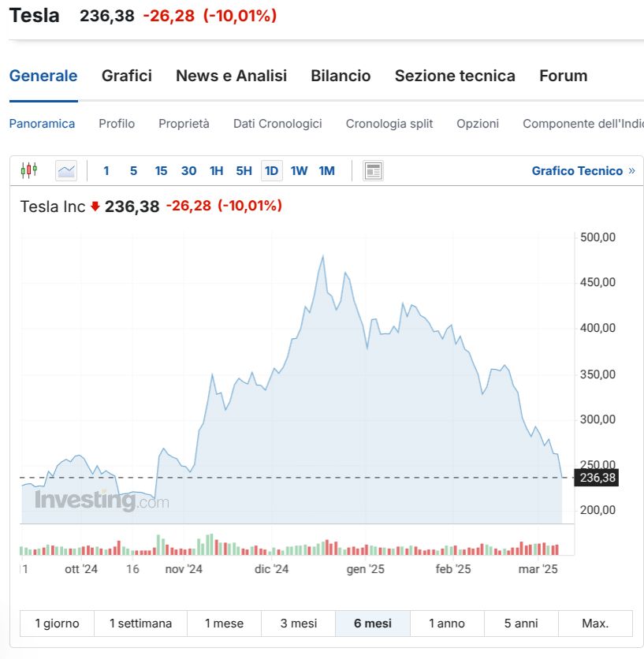644x659 pixels.
Task: Switch chart to candlestick view
Action: click(29, 170)
